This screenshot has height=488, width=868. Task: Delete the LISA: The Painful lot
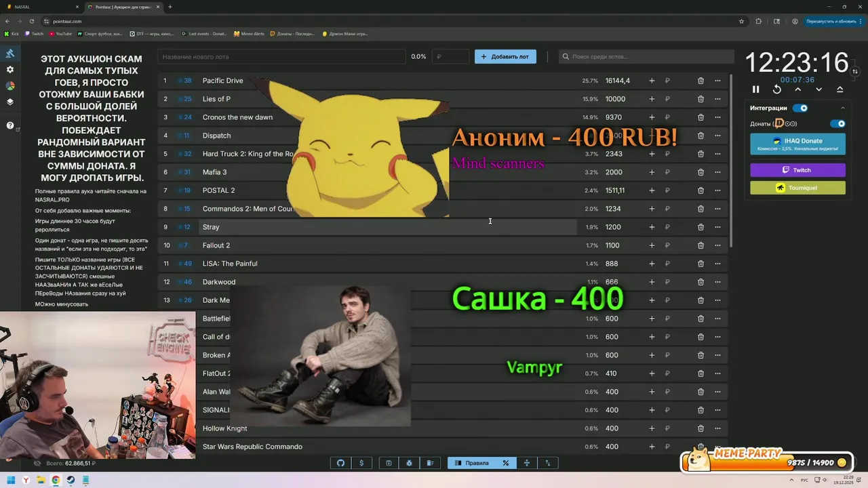pos(701,264)
